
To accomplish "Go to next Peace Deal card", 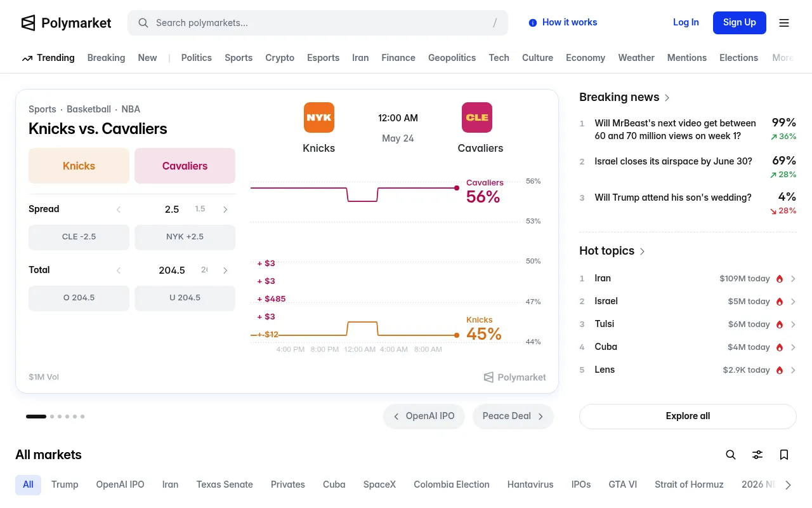I will tap(513, 417).
